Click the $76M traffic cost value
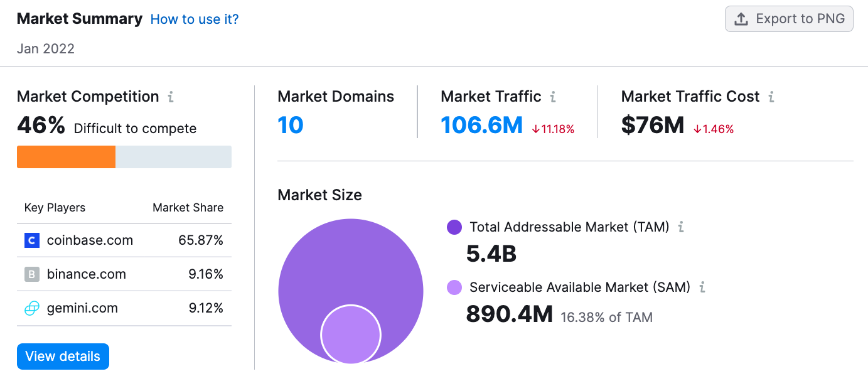Screen dimensions: 868x386 tap(653, 126)
